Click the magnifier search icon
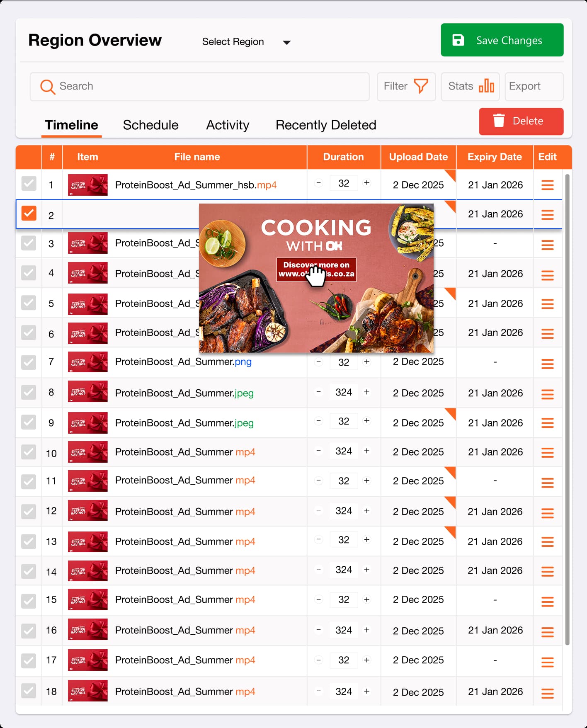587x728 pixels. point(47,87)
